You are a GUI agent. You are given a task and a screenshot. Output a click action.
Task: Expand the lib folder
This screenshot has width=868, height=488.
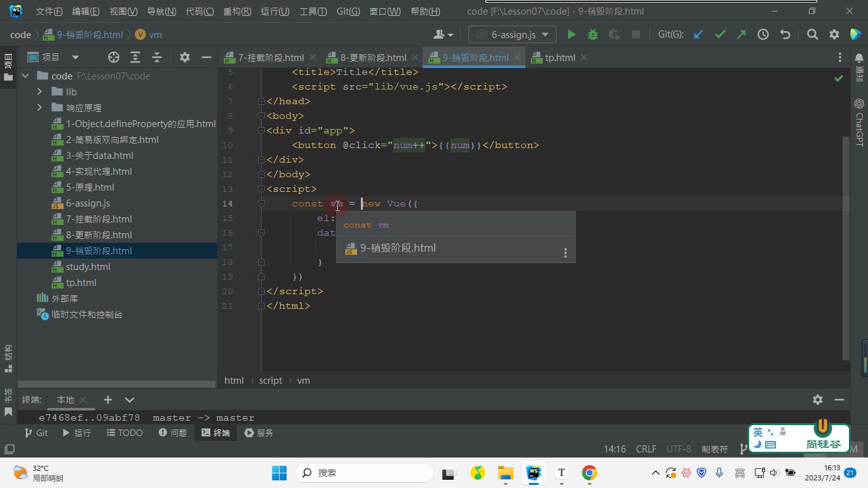[39, 92]
